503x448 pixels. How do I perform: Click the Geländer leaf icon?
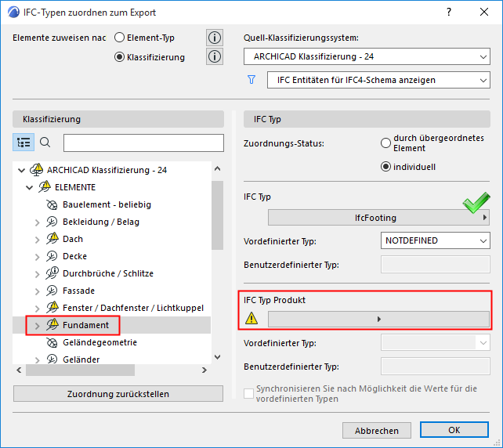(52, 359)
